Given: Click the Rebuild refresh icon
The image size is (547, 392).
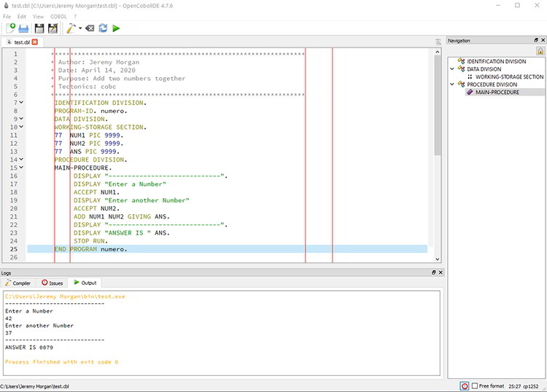Looking at the screenshot, I should (103, 28).
